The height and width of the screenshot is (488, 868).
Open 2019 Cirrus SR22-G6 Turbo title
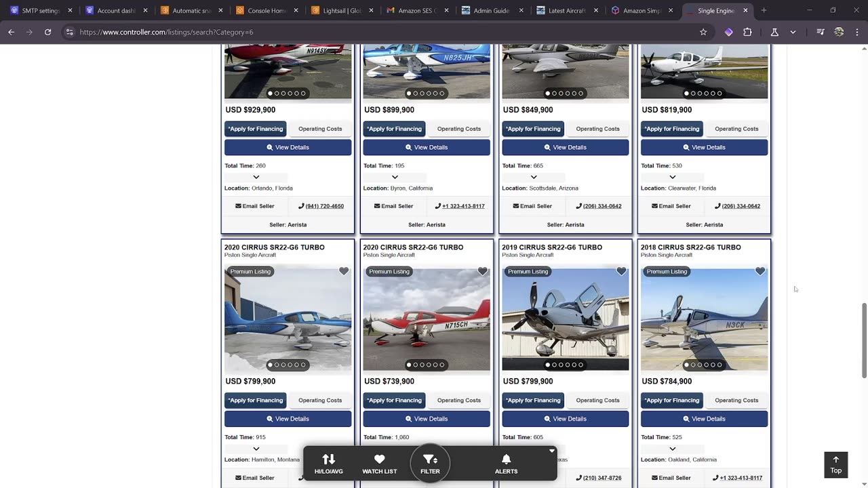(x=552, y=247)
